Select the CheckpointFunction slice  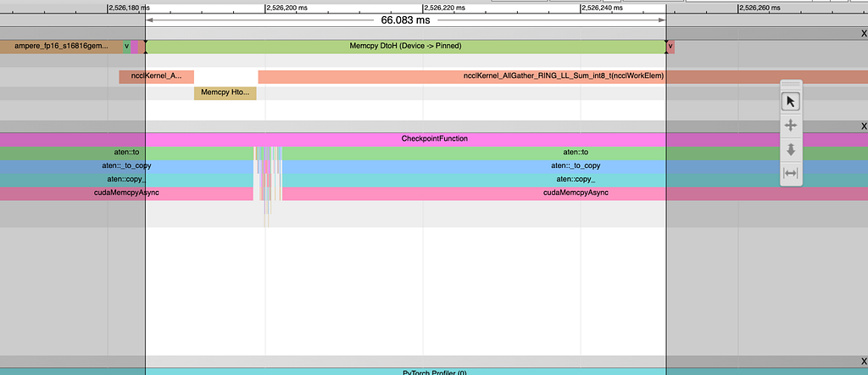pos(434,140)
